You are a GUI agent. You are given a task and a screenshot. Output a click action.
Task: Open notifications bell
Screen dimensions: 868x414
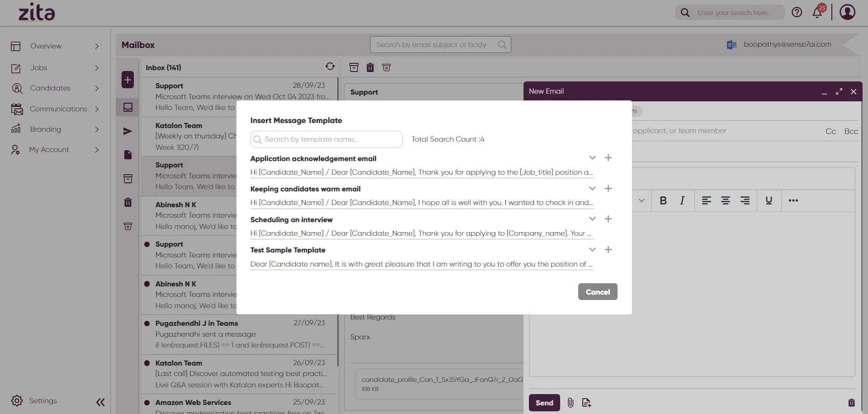pyautogui.click(x=817, y=12)
